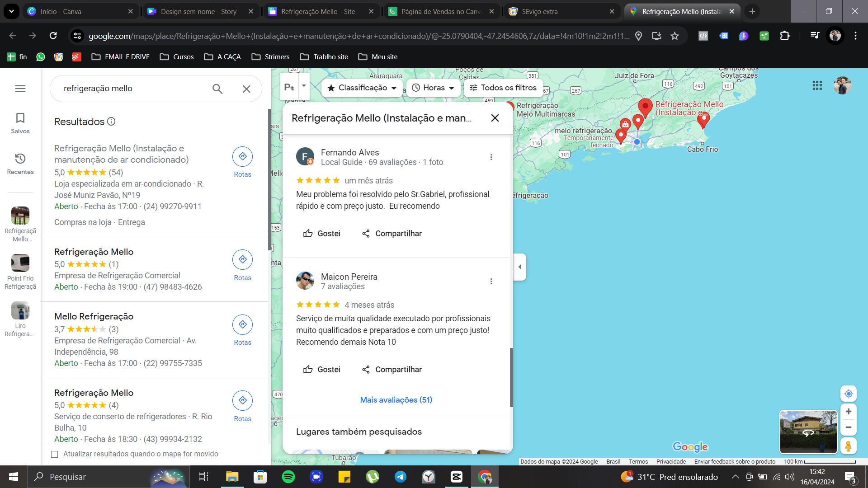Open Chrome three-dot menu
This screenshot has height=488, width=868.
click(855, 36)
